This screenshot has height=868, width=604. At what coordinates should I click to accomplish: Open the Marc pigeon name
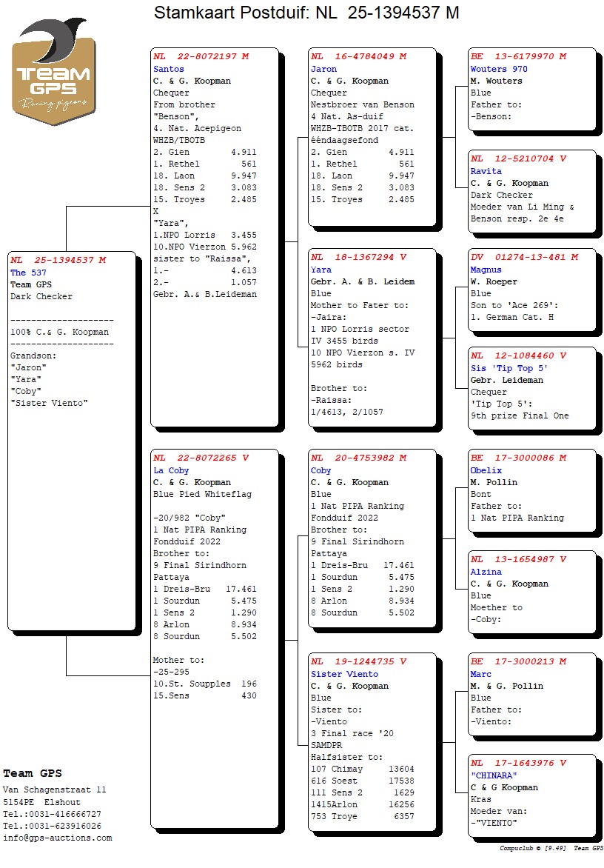(480, 674)
